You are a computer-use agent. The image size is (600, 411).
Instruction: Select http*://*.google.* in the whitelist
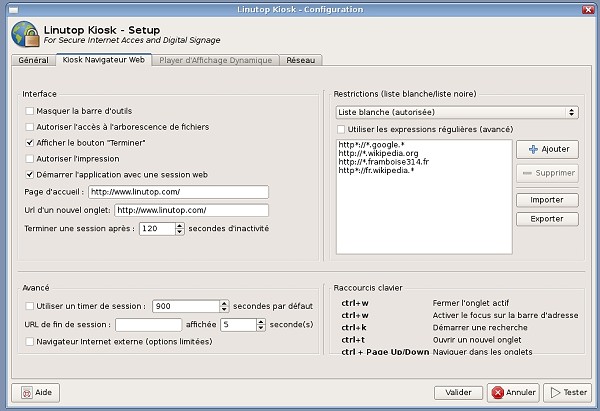point(371,145)
